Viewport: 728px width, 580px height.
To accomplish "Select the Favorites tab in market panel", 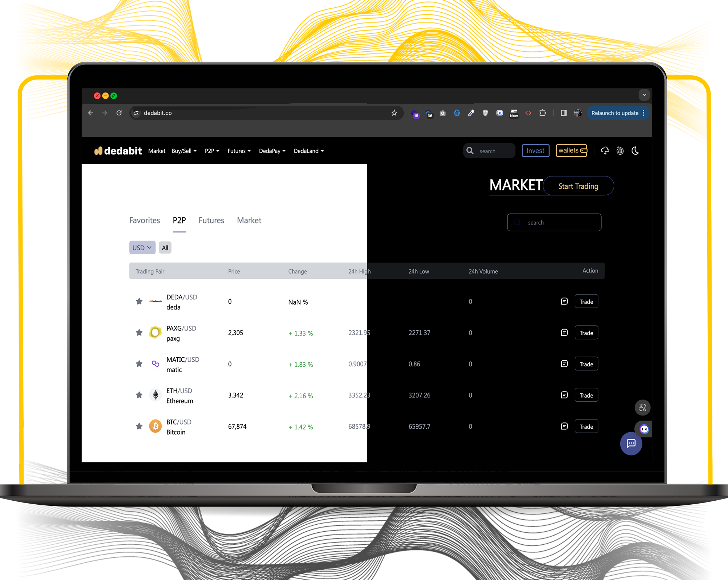I will click(x=145, y=220).
